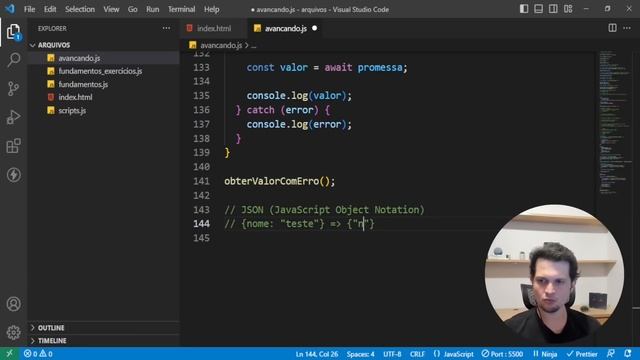Open the Manage gear icon
Viewport: 640px width, 360px height.
pos(13,333)
